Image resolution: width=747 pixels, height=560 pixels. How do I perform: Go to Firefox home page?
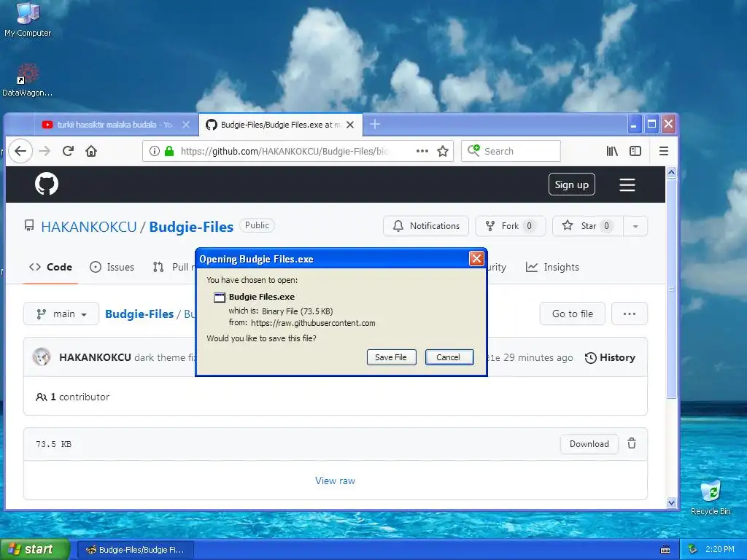(91, 151)
